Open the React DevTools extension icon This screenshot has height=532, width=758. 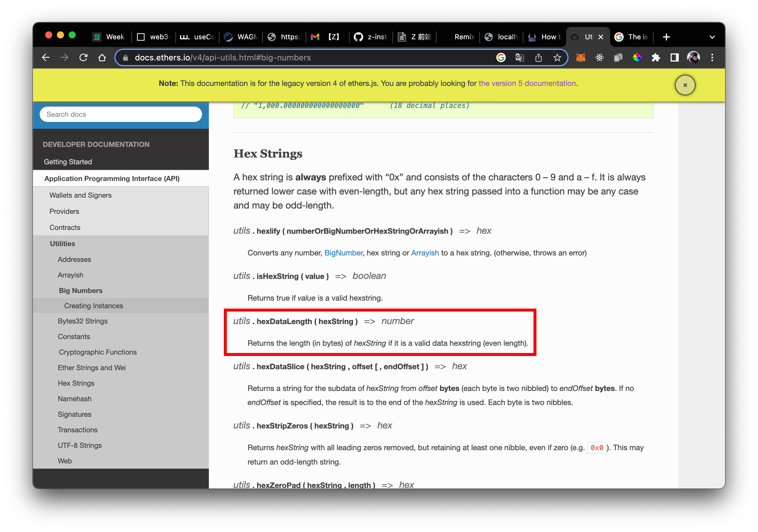(599, 58)
